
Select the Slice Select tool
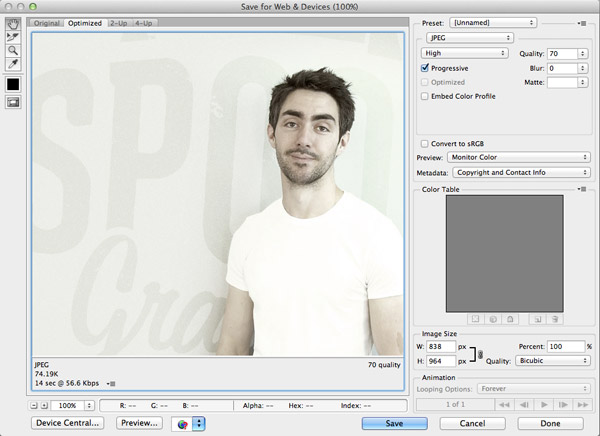click(x=13, y=36)
